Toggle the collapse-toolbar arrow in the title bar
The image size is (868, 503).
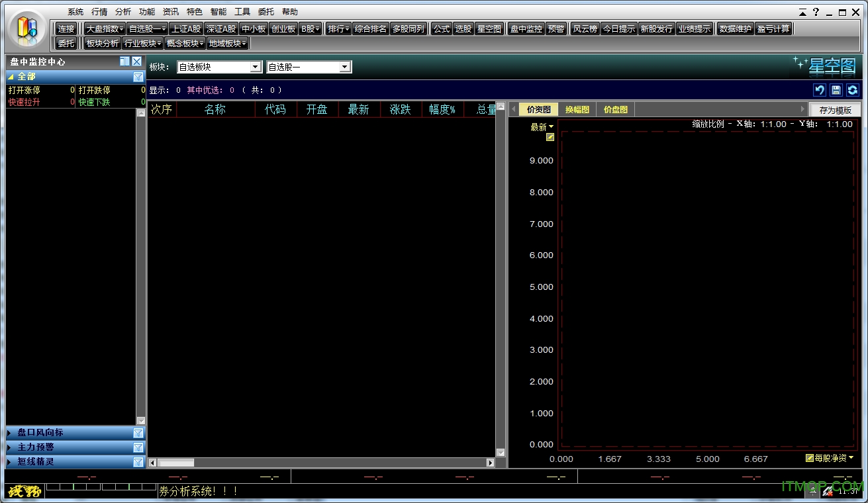coord(803,13)
